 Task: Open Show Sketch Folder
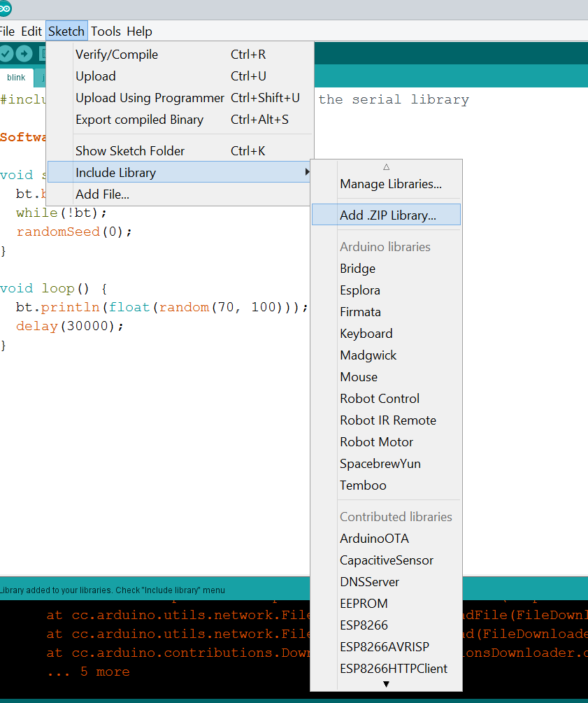180,151
